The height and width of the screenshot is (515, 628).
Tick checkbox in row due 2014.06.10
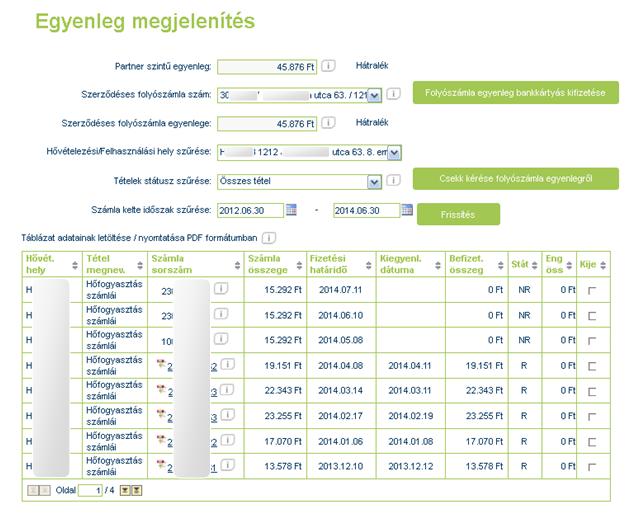592,316
